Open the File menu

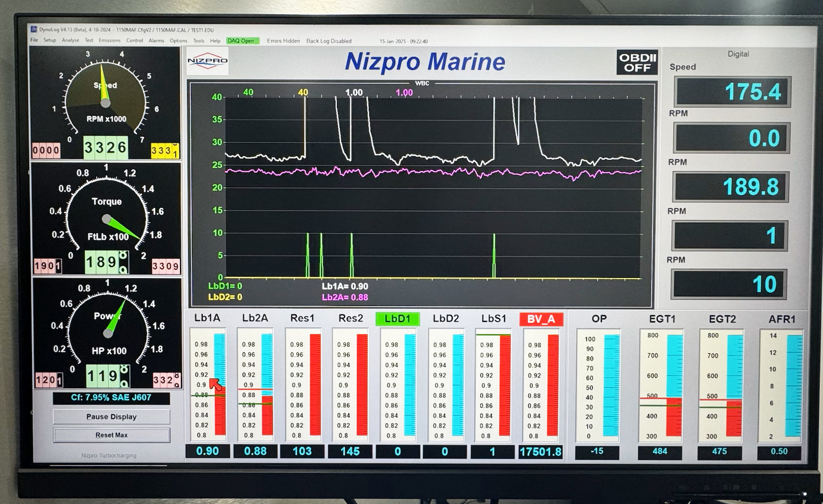pyautogui.click(x=34, y=40)
